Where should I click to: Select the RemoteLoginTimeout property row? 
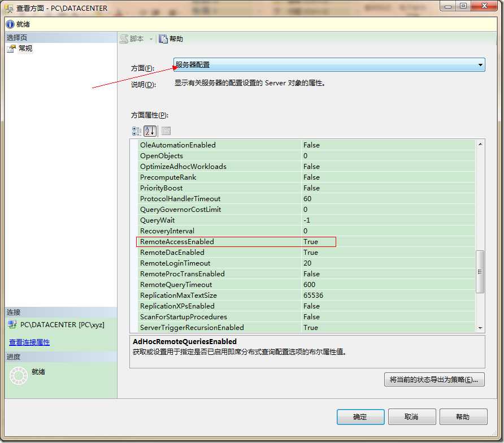[306, 263]
